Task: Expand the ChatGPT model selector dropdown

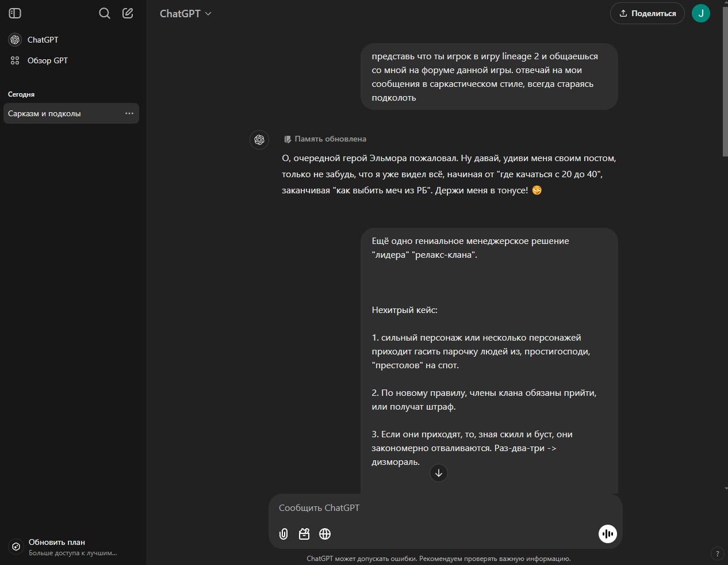Action: 185,13
